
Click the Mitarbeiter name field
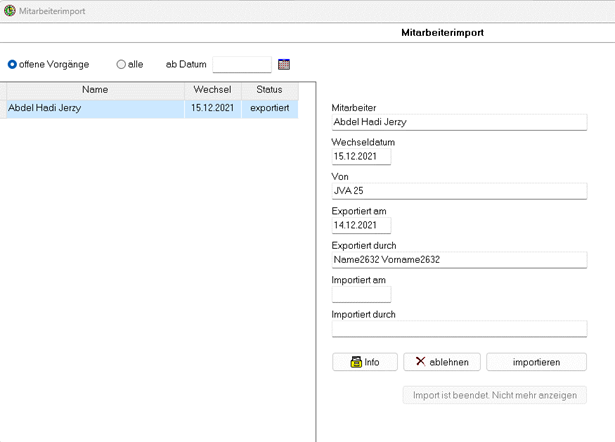click(x=459, y=122)
